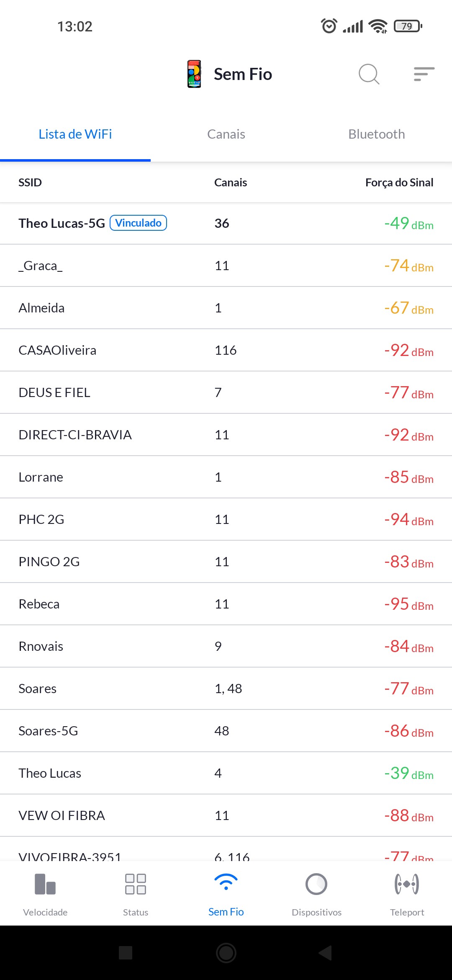
Task: Tap the phone device icon beside Sem Fio
Action: click(194, 74)
